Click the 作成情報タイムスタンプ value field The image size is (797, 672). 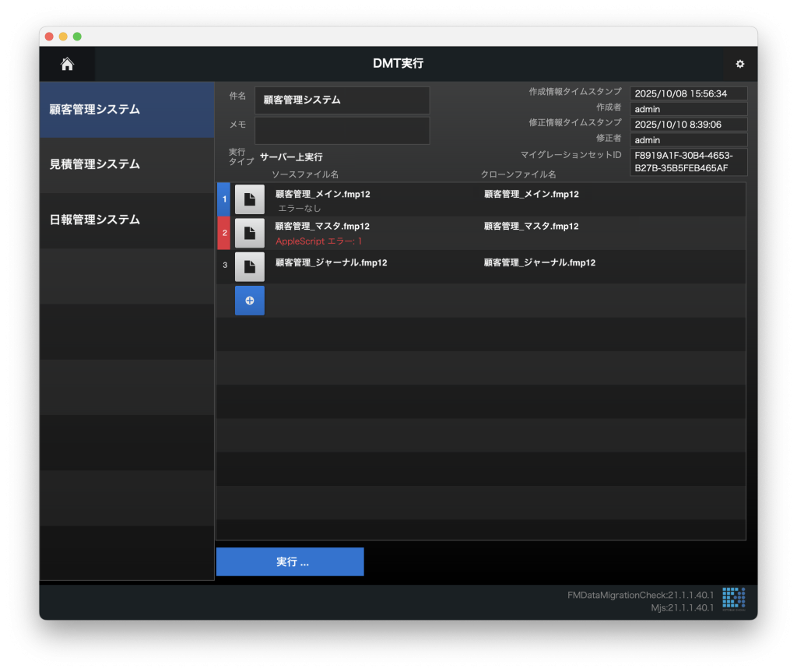pyautogui.click(x=688, y=93)
